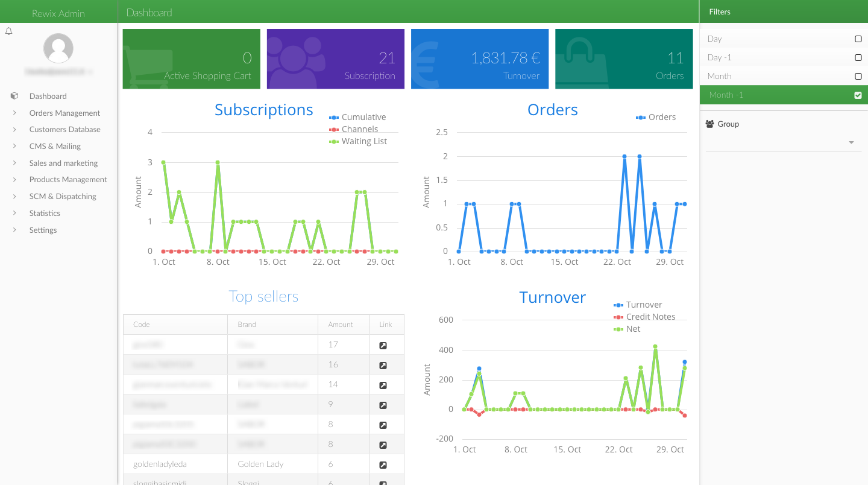Toggle Turnover series in Turnover legend
Screen dimensions: 868x485
click(x=638, y=305)
